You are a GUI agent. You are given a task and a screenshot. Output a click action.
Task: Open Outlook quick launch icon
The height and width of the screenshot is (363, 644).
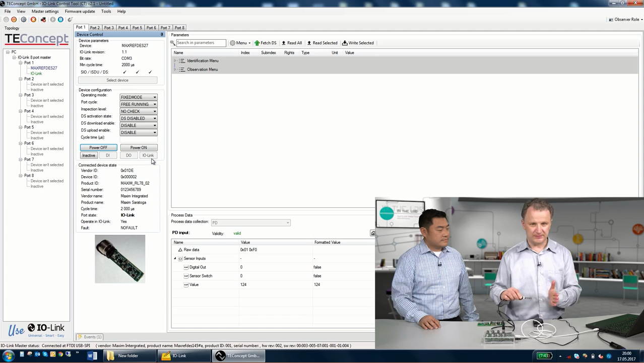coord(37,354)
